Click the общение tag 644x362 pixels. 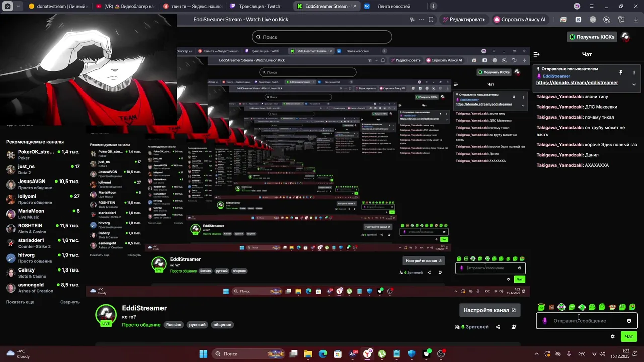pyautogui.click(x=222, y=325)
